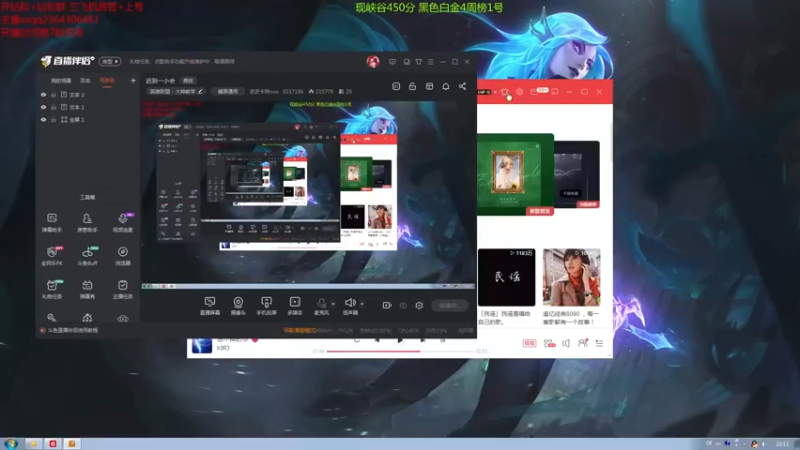The height and width of the screenshot is (450, 800).
Task: Click the user avatar in 直播伴侣 title bar
Action: click(x=373, y=62)
